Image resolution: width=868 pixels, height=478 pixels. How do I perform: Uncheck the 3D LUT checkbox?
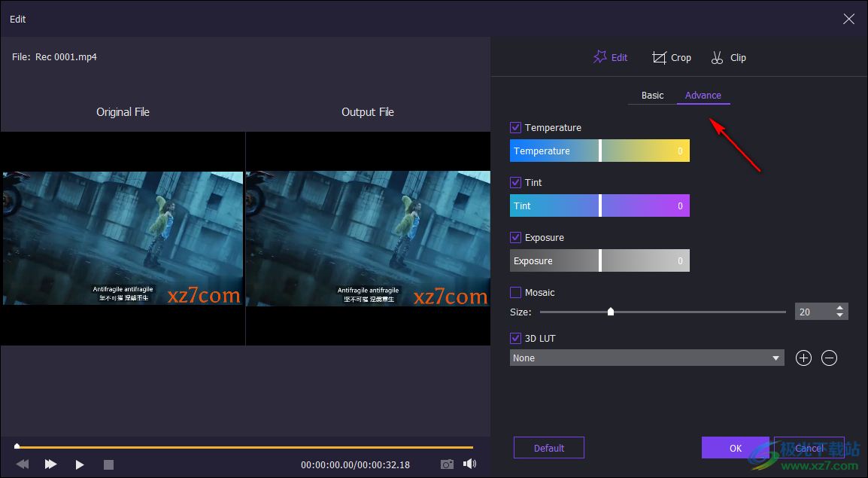point(515,338)
